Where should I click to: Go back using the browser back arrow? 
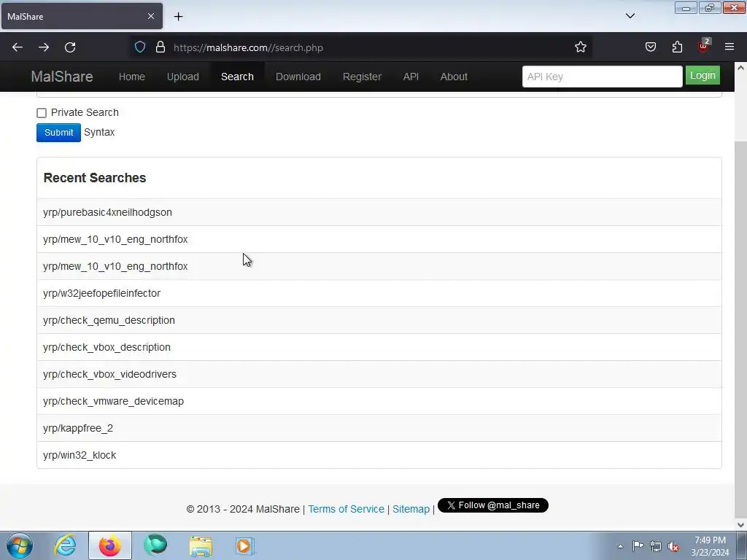point(18,47)
